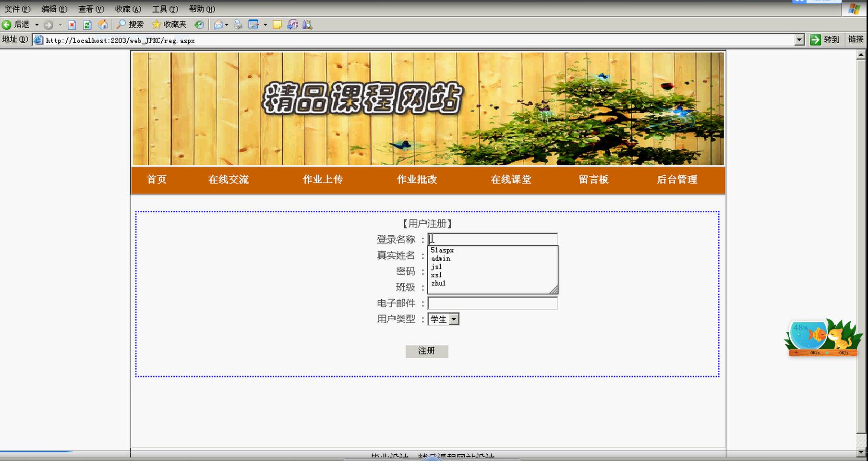Go to 首页 in navigation bar
Viewport: 868px width, 461px height.
pyautogui.click(x=157, y=180)
